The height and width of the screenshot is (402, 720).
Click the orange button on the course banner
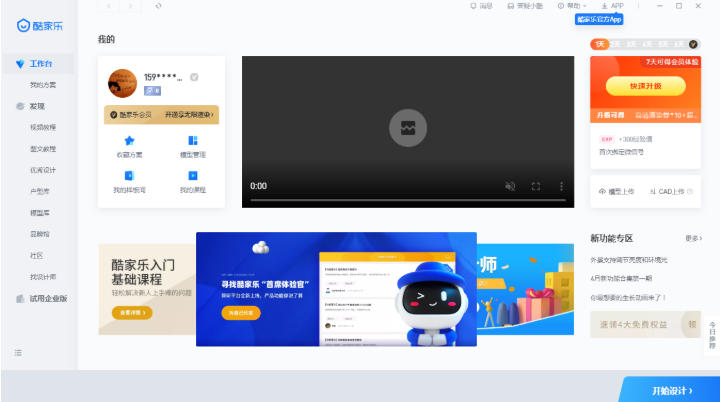[x=132, y=313]
